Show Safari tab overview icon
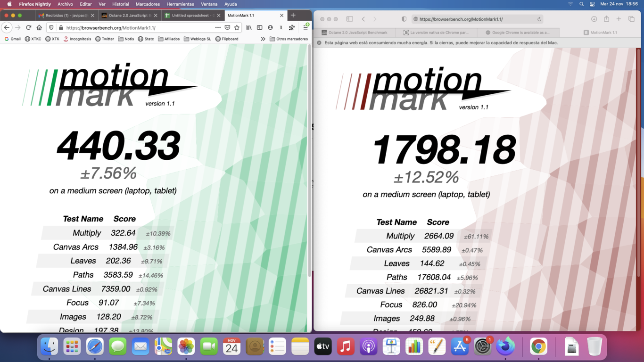The image size is (644, 362). pos(631,19)
